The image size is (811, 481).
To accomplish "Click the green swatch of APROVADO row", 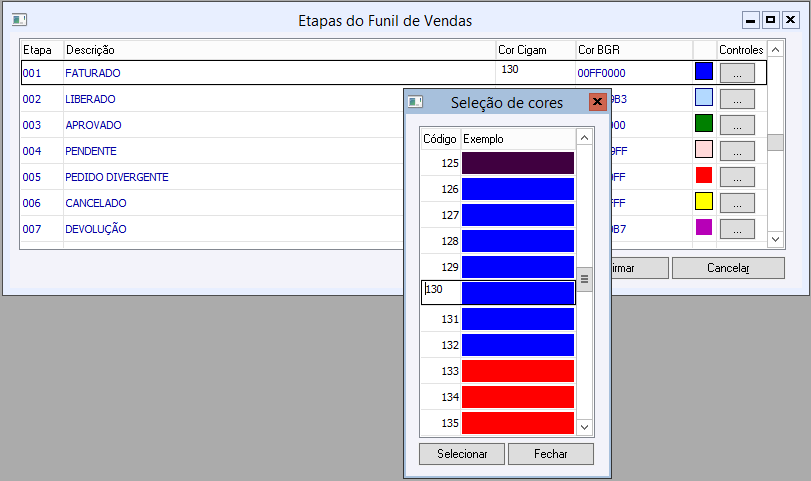I will point(704,123).
